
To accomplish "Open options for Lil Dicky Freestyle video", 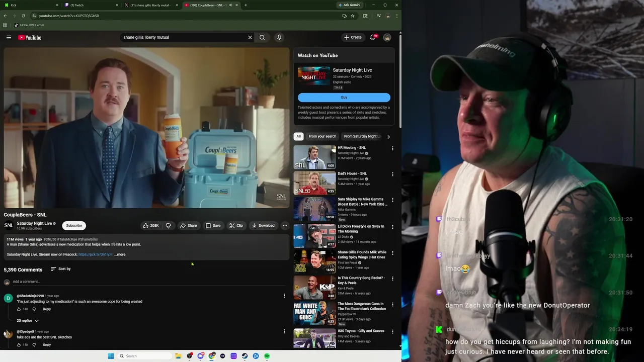I will [x=392, y=227].
